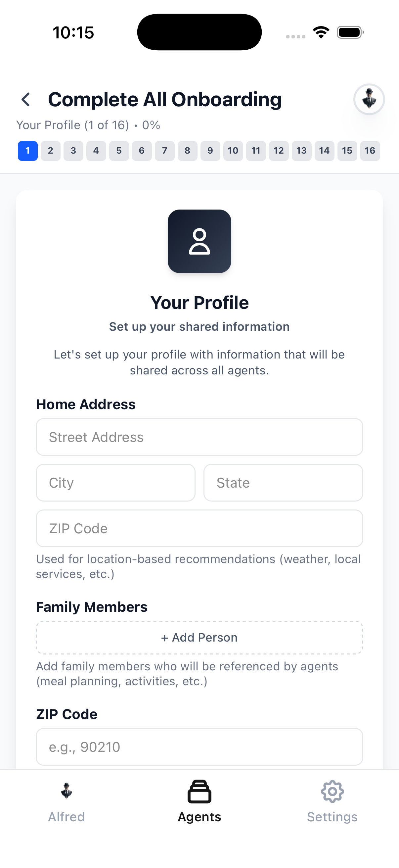
Task: Open onboarding step 10
Action: 233,151
